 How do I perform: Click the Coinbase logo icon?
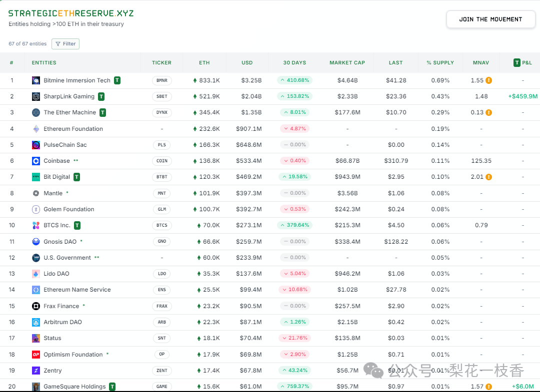point(36,161)
